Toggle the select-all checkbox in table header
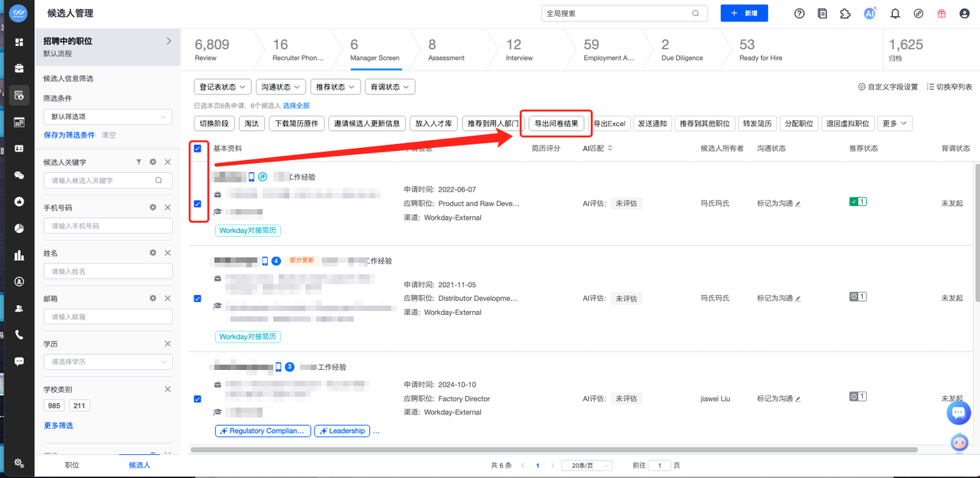This screenshot has height=478, width=980. coord(198,148)
